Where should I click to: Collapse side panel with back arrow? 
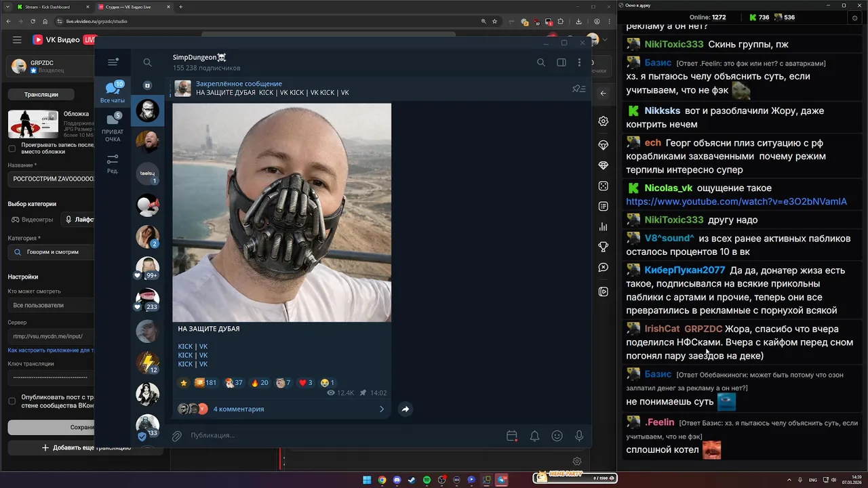pos(603,94)
